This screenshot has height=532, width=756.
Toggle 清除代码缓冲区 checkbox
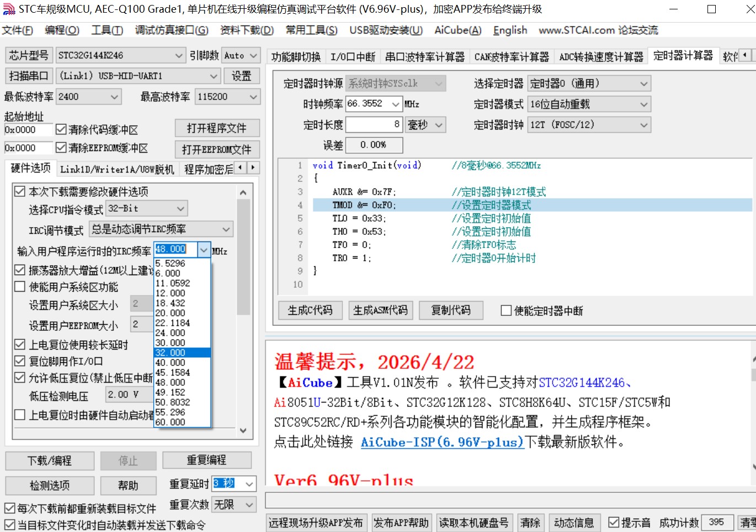click(61, 129)
